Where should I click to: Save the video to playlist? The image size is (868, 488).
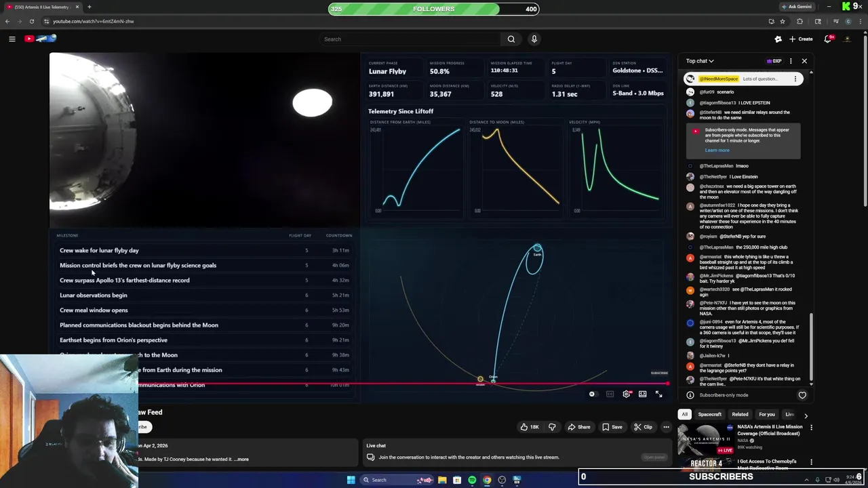pyautogui.click(x=612, y=427)
